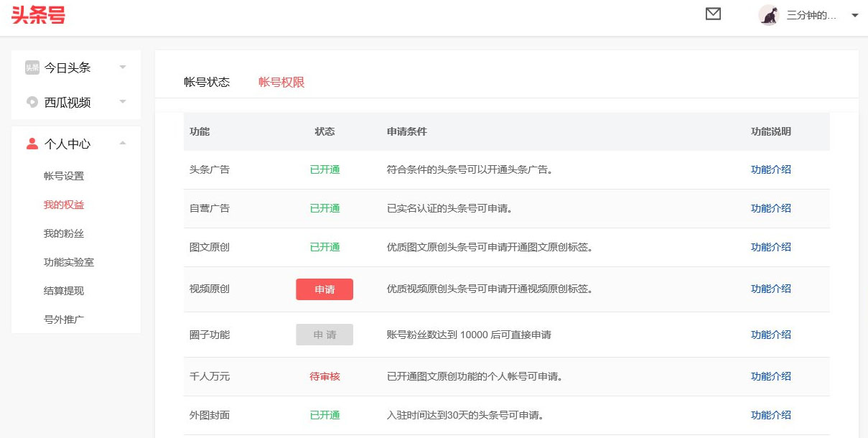Open the message envelope icon
The height and width of the screenshot is (438, 868).
713,13
